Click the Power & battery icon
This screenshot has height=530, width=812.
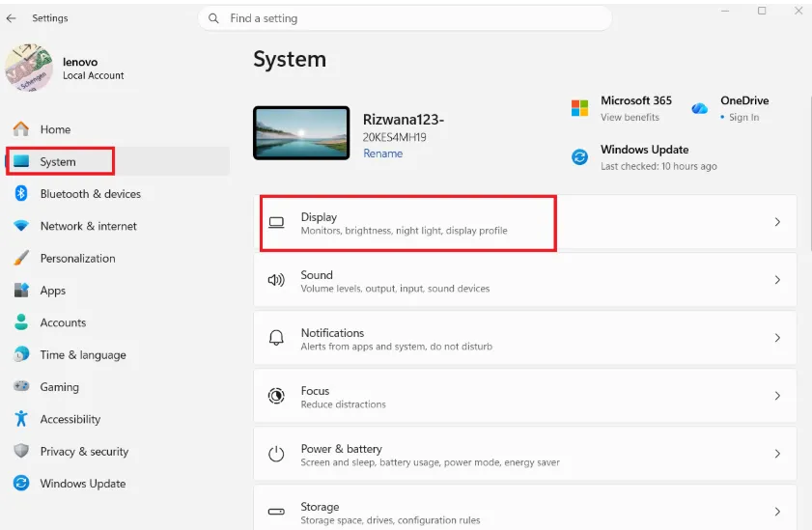276,454
